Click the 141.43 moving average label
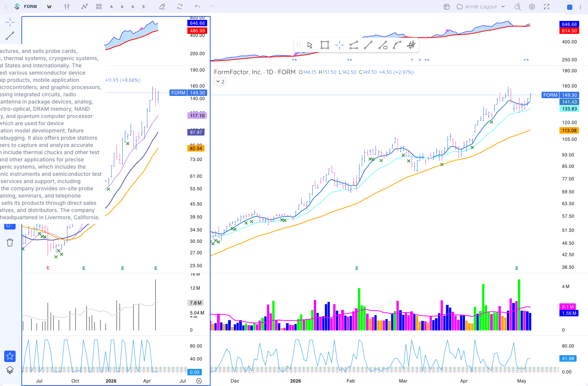Screen dimensions: 588x386 569,102
